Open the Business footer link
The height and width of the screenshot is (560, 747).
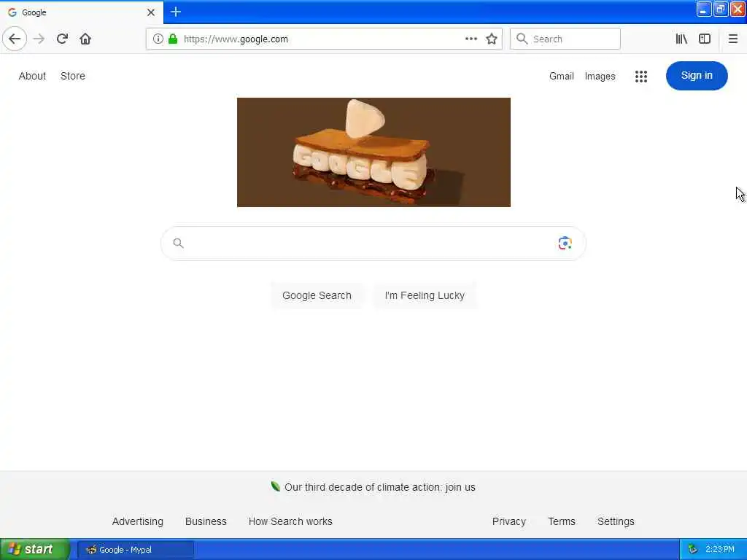tap(206, 521)
